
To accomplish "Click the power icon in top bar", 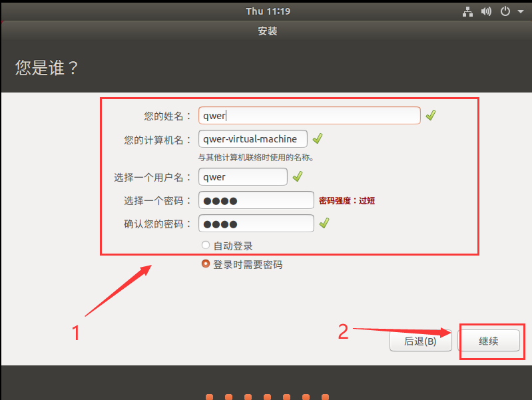I will click(x=505, y=11).
